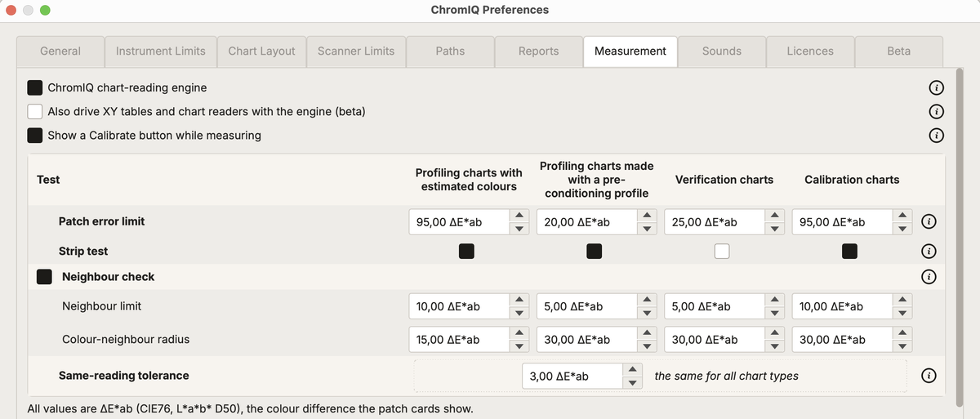
Task: Open info icon for Same-reading tolerance
Action: point(928,376)
